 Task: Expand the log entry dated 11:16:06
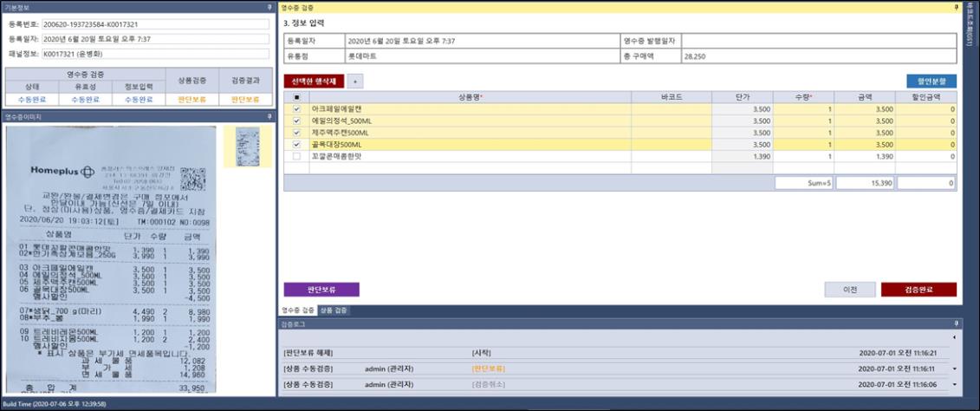tap(954, 383)
